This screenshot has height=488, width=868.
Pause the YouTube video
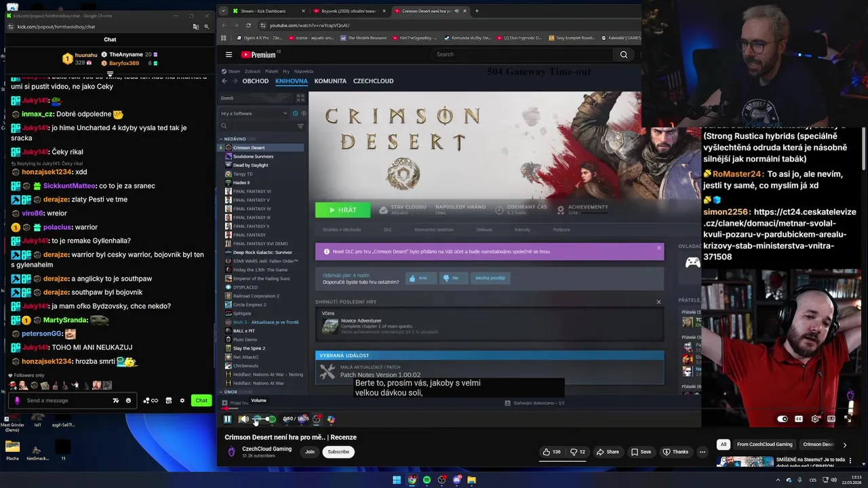tap(227, 419)
